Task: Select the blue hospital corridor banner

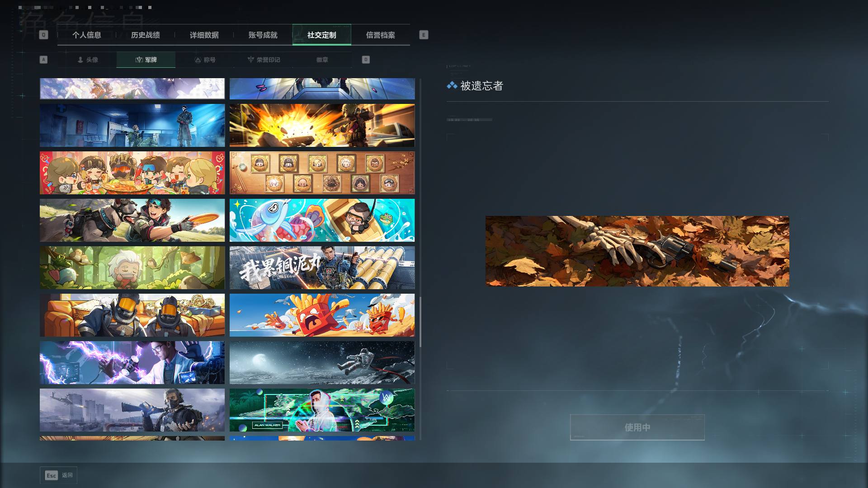Action: (x=132, y=126)
